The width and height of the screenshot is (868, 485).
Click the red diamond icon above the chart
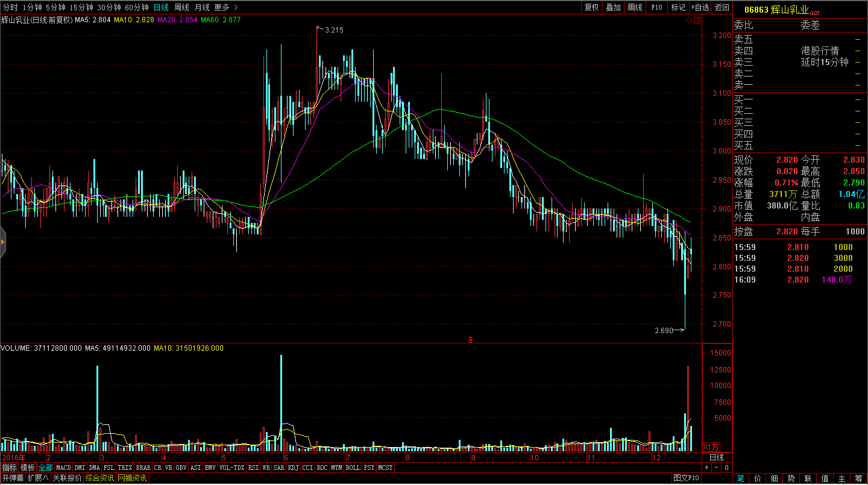point(688,20)
